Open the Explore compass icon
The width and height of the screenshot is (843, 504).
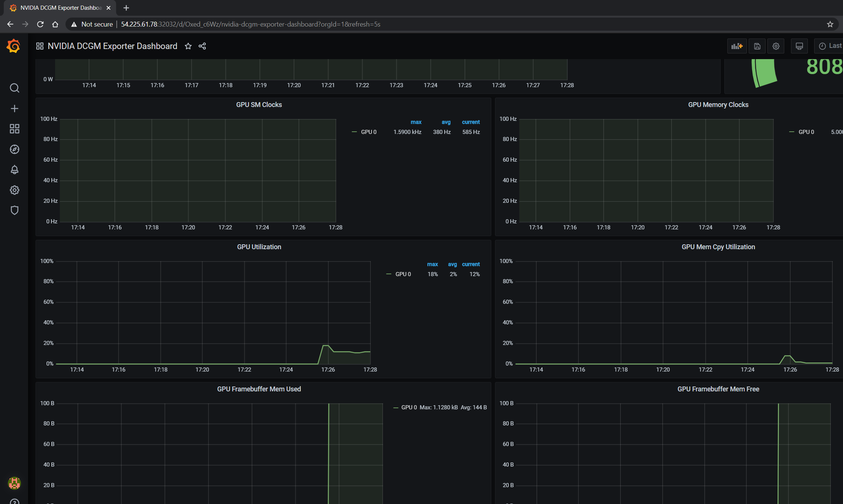tap(14, 149)
